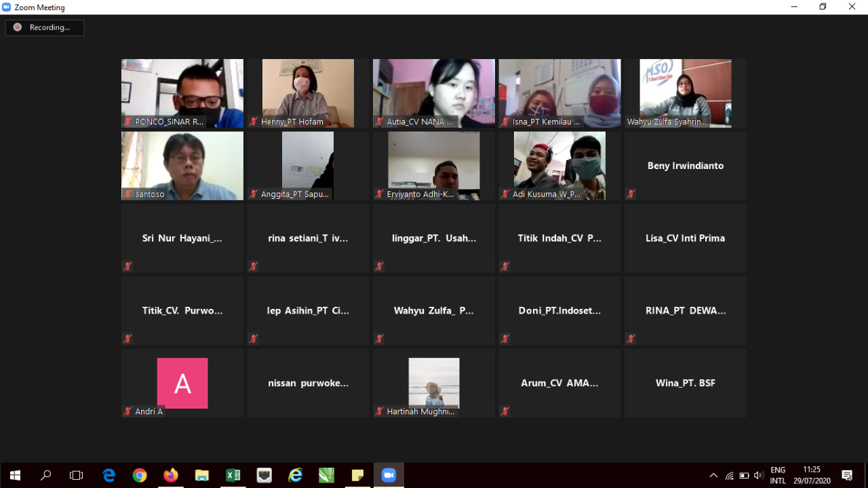Click the muted mic icon on Beny Irwindianto's tile

[631, 194]
